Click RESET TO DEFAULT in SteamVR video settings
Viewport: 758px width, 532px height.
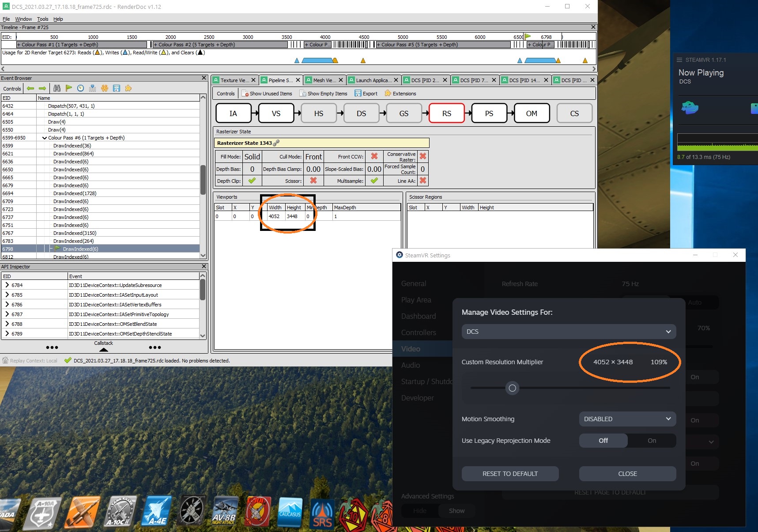click(x=510, y=474)
